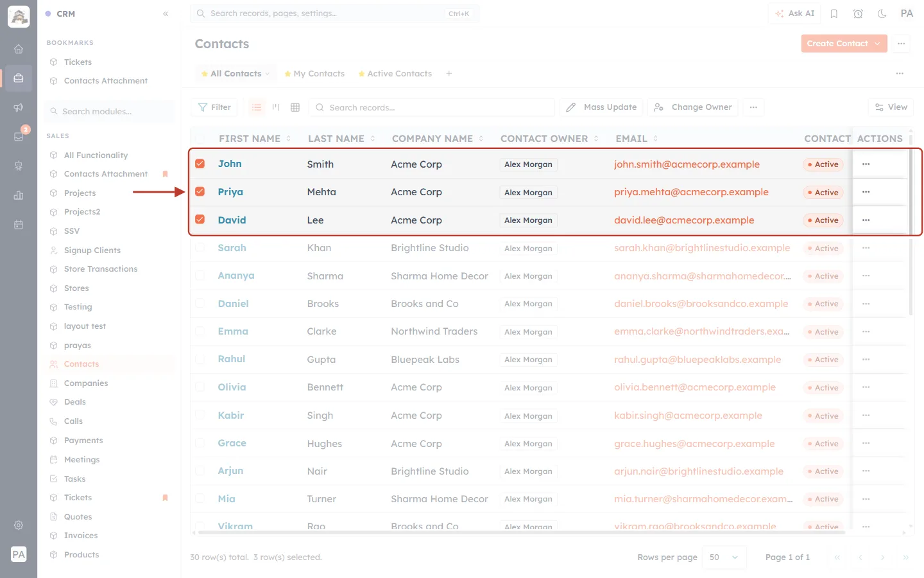Click the Change Owner button
Viewport: 924px width, 578px height.
tap(693, 107)
